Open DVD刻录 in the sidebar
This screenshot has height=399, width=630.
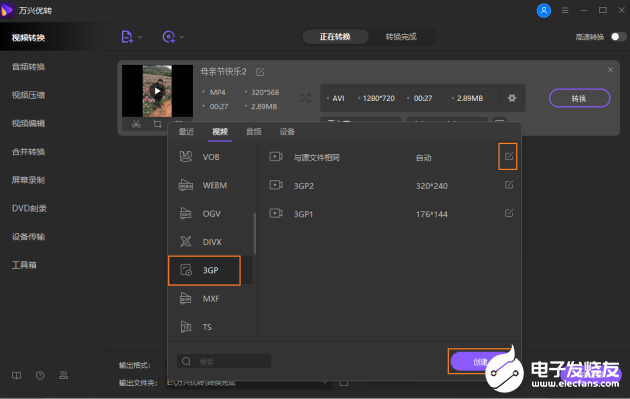click(x=29, y=209)
